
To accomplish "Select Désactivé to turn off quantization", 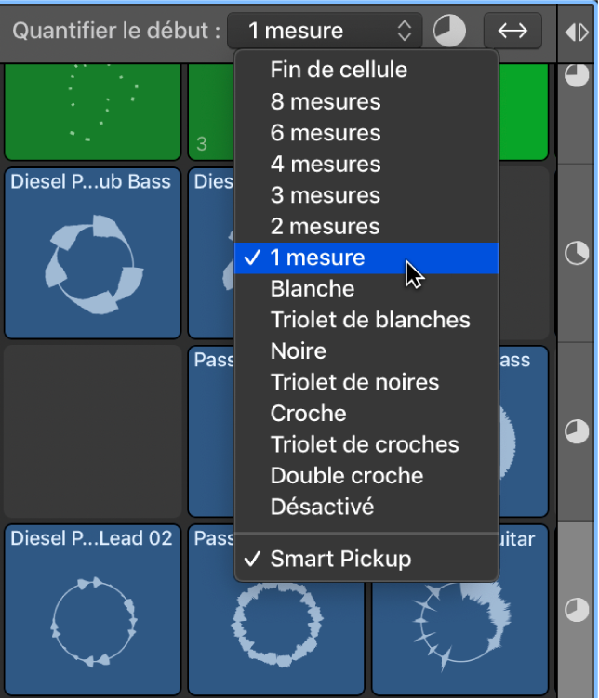I will [x=322, y=507].
